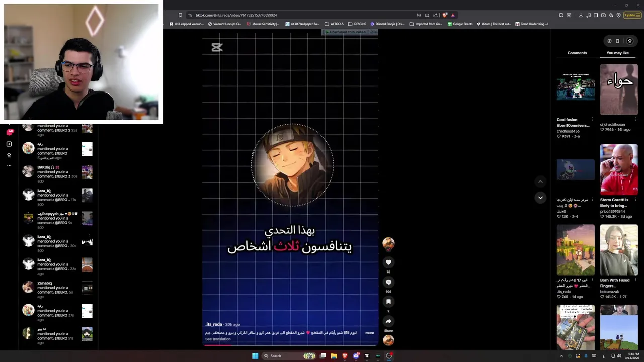The width and height of the screenshot is (644, 362).
Task: Open the .its_reda username on the video
Action: tap(214, 324)
